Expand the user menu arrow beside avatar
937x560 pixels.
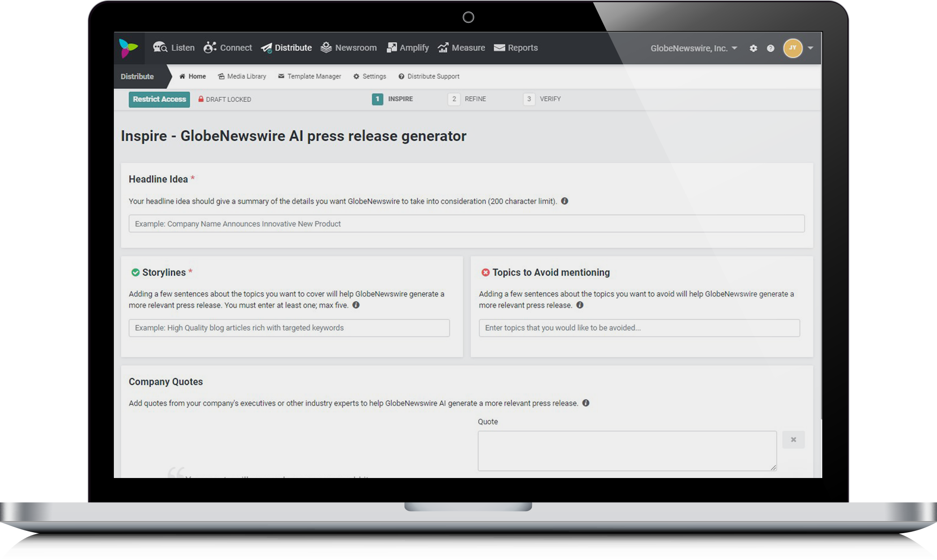(810, 48)
